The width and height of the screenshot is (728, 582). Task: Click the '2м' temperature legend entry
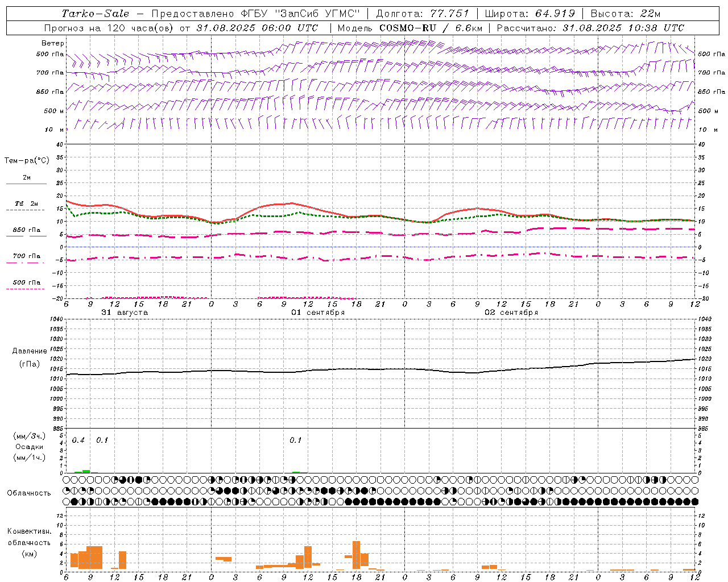27,178
